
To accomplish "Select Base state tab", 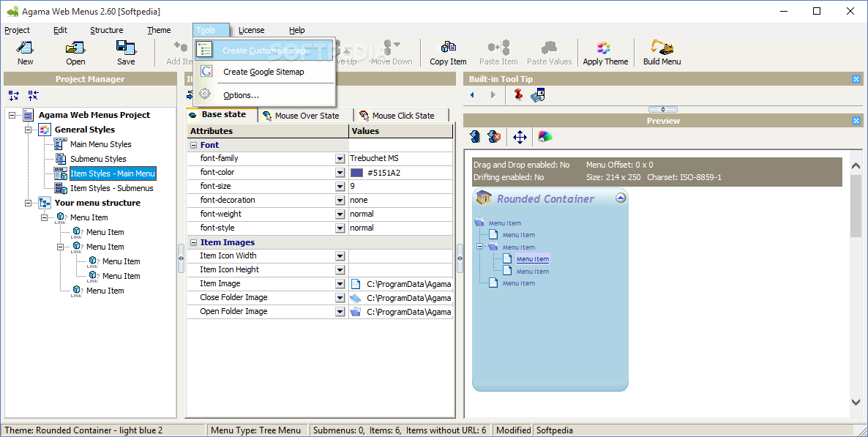I will [222, 115].
